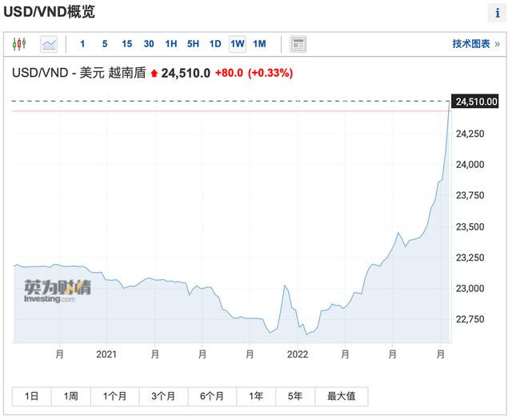Show the 1周 time range
This screenshot has width=512, height=420.
point(70,396)
